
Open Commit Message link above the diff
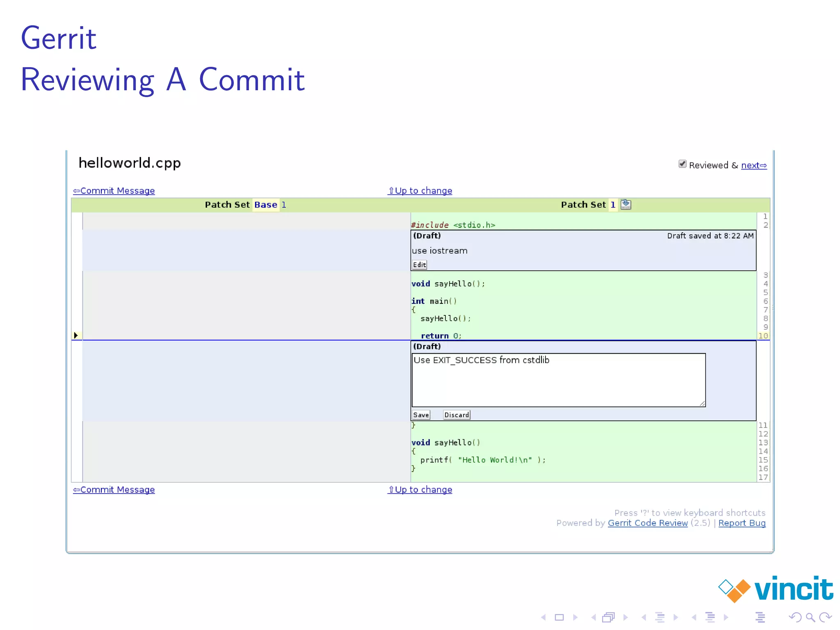pyautogui.click(x=114, y=191)
